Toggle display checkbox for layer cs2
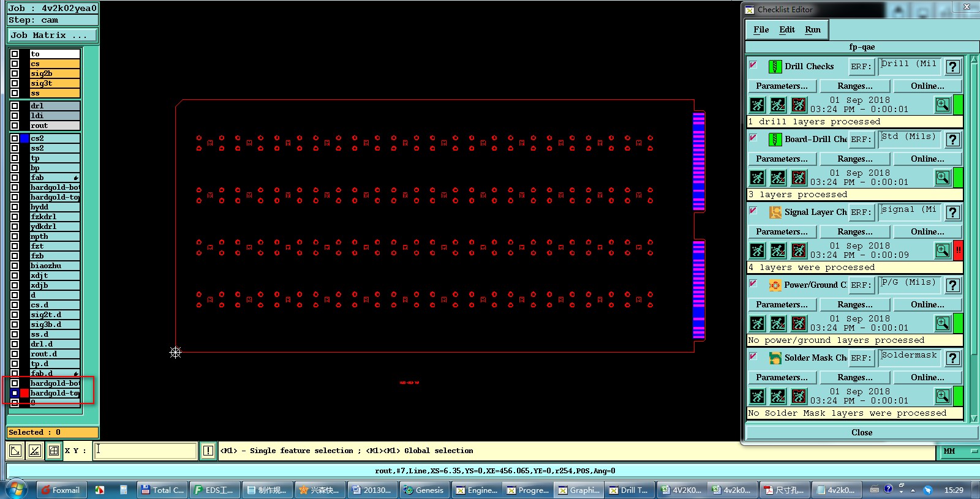Image resolution: width=980 pixels, height=499 pixels. point(15,138)
